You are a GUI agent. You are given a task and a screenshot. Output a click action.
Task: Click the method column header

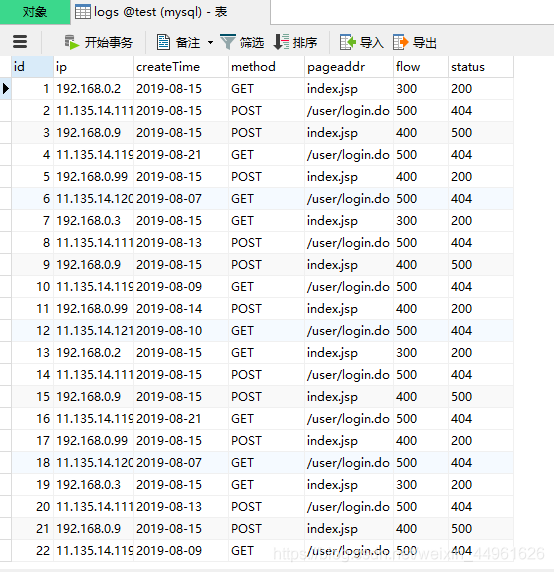click(266, 67)
